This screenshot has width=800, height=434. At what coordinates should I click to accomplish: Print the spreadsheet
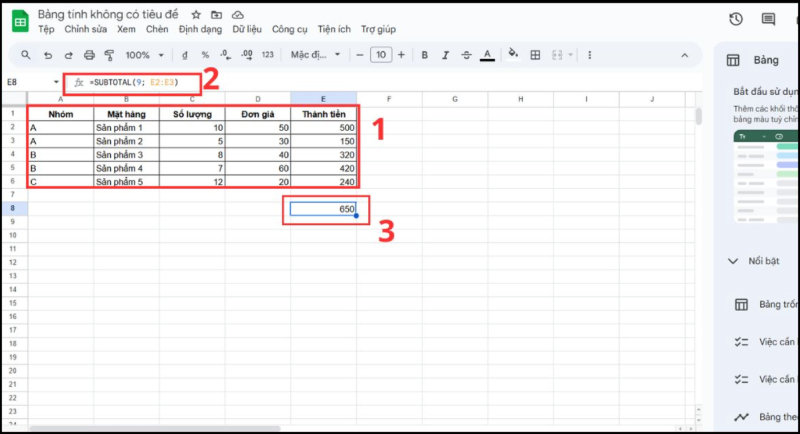click(89, 55)
